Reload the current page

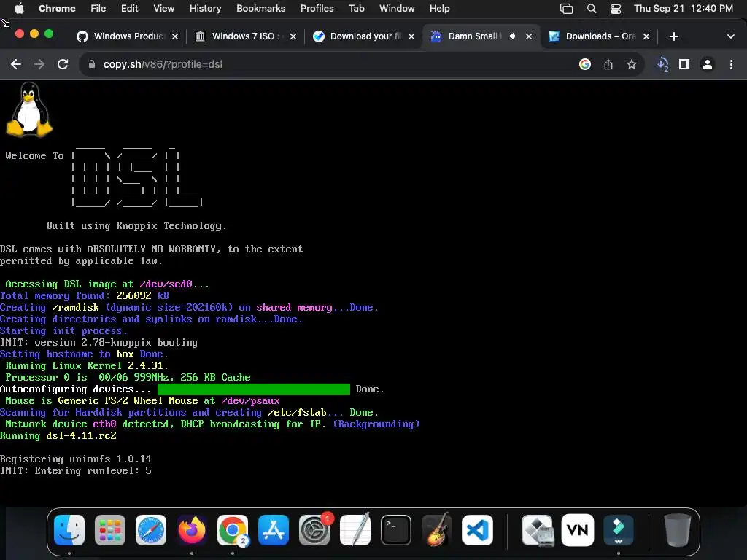63,64
